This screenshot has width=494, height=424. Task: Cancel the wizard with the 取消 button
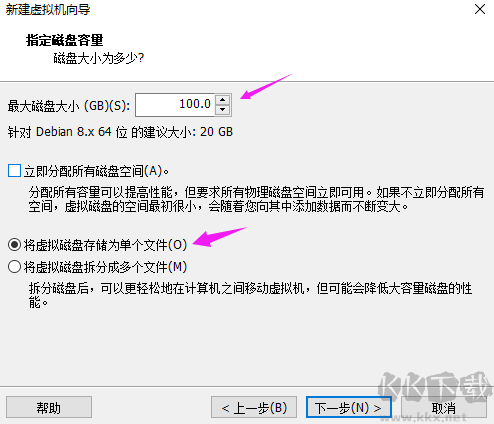coord(443,407)
